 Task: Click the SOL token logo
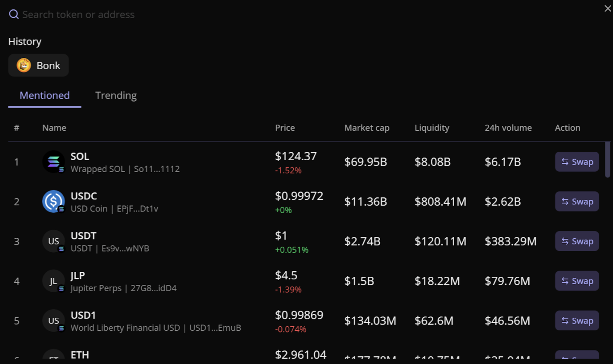point(53,162)
